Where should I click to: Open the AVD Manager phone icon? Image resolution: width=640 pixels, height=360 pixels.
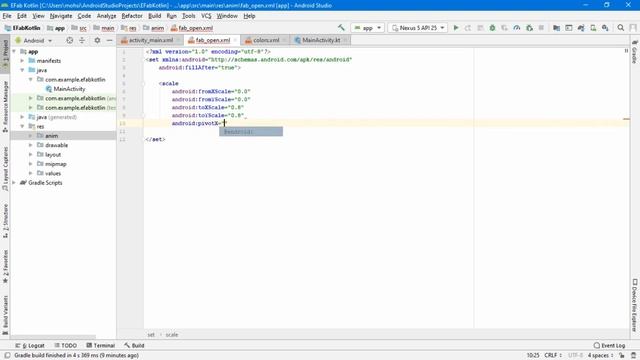pos(593,28)
